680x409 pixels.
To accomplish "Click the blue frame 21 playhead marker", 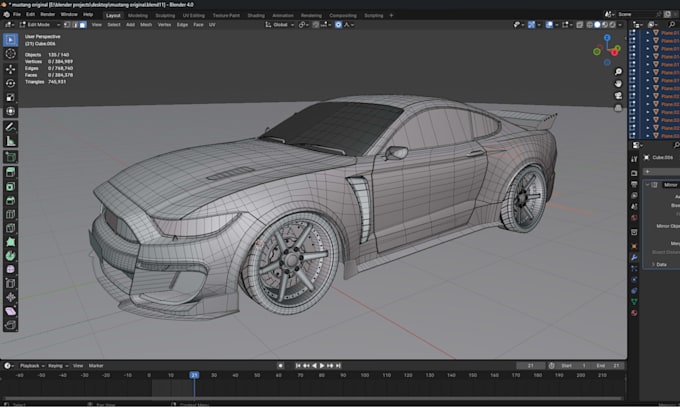I will 194,375.
